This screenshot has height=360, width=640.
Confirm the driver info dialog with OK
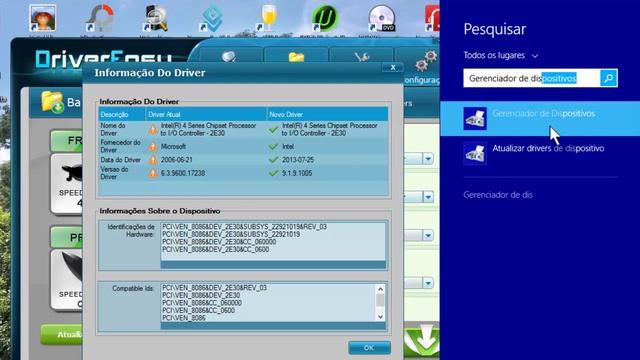(x=369, y=348)
